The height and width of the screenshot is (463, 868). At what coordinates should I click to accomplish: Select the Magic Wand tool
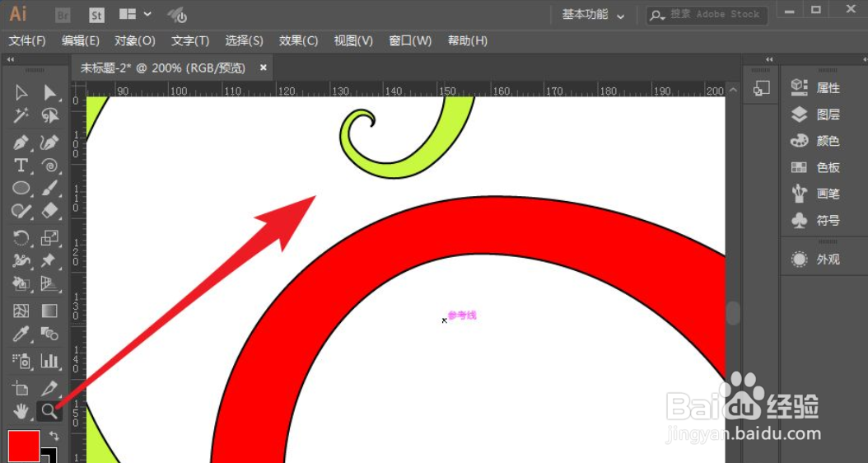[21, 115]
